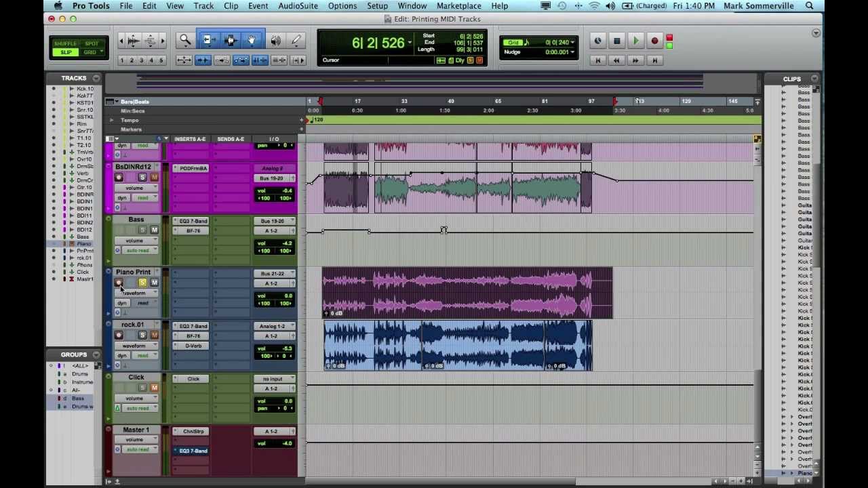Click the audio zoom in/out icon
Viewport: 868px width, 488px height.
point(134,41)
